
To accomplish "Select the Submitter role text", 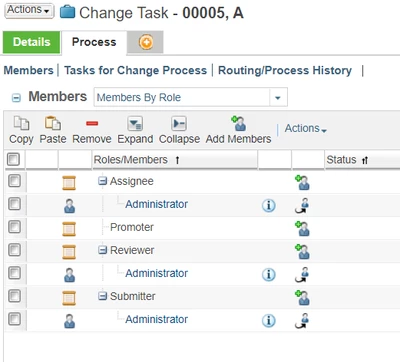I will tap(133, 296).
